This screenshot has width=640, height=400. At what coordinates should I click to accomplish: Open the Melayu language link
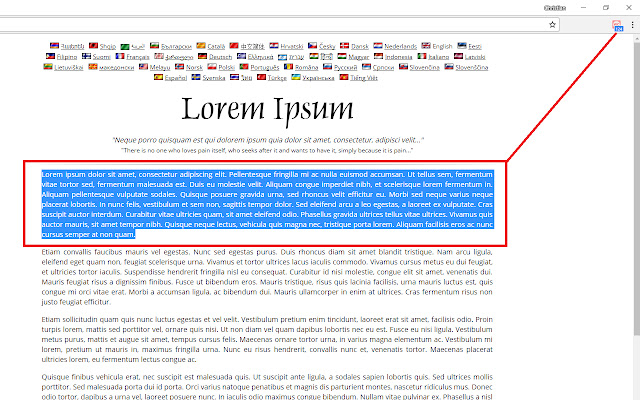160,67
